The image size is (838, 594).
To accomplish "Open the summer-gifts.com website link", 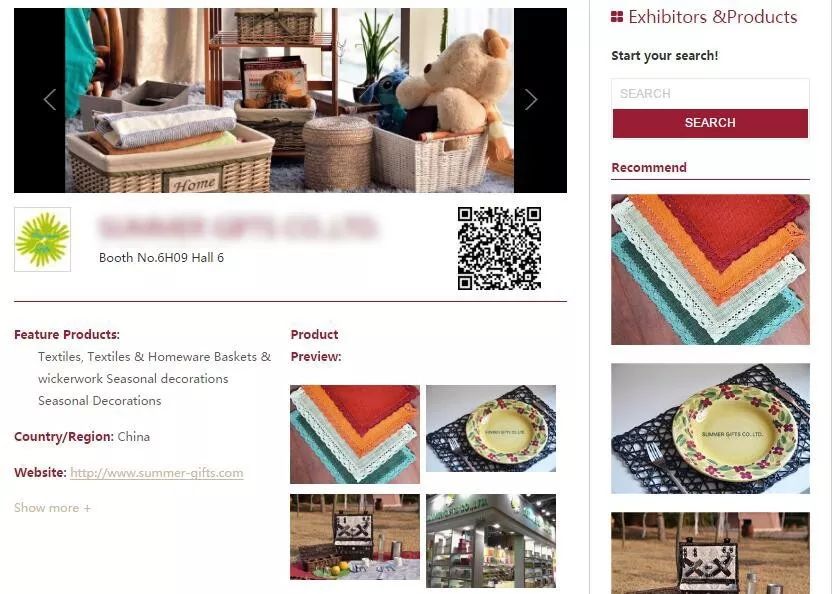I will tap(157, 473).
